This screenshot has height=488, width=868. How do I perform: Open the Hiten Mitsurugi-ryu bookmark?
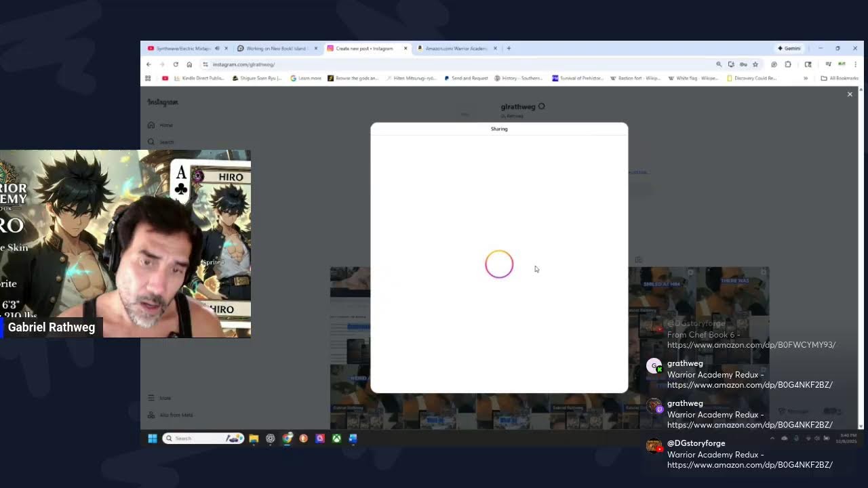pyautogui.click(x=412, y=78)
